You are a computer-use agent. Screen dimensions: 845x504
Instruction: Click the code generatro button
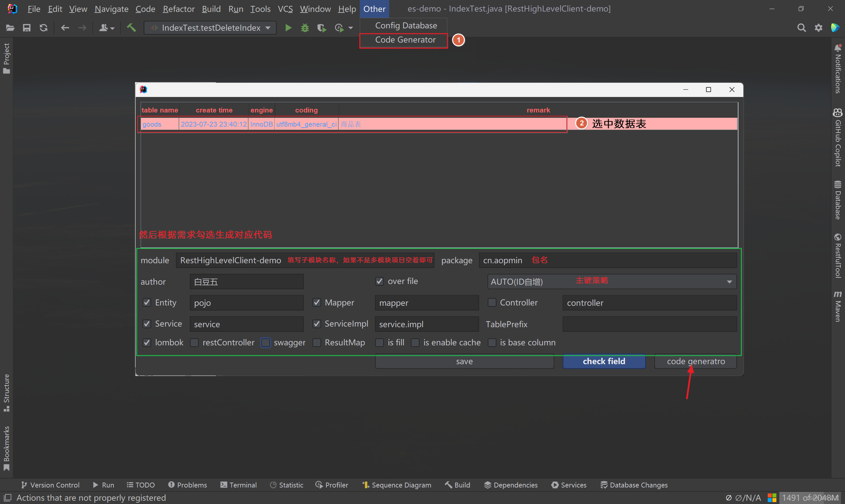695,361
